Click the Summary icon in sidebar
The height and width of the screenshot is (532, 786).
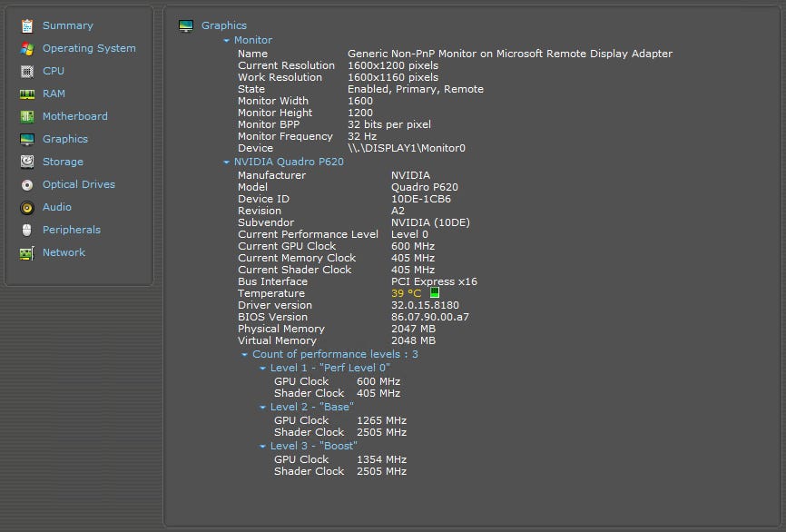(26, 25)
